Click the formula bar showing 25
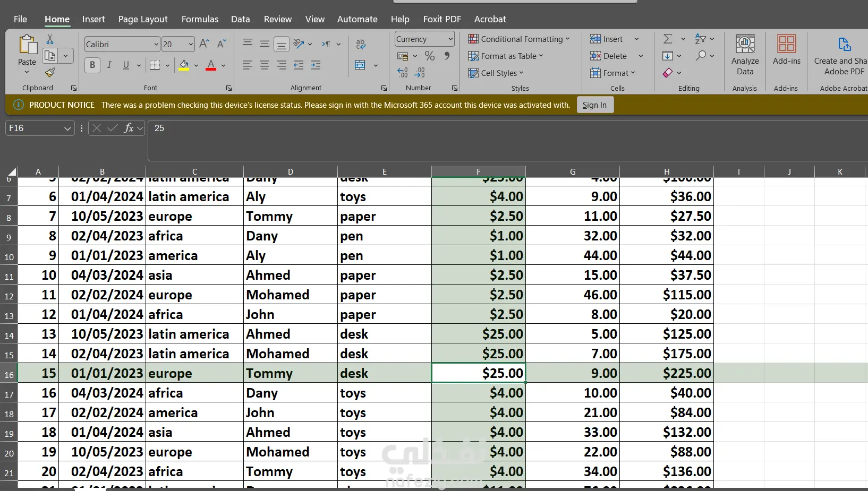 point(507,140)
